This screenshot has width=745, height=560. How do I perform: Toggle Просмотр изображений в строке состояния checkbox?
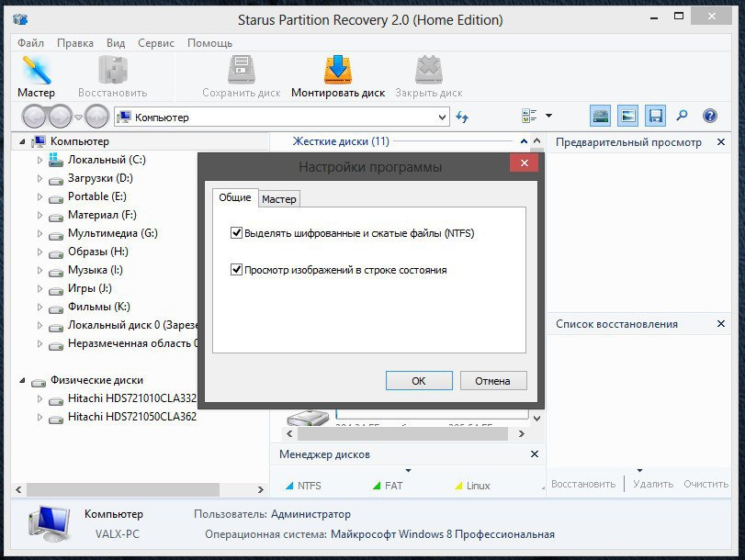[237, 270]
